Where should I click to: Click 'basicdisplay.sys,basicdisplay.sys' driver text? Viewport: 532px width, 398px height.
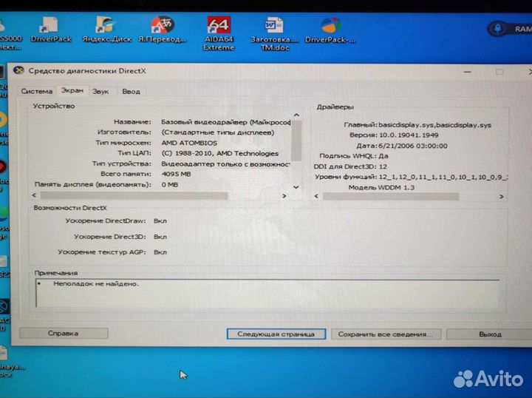tap(434, 125)
